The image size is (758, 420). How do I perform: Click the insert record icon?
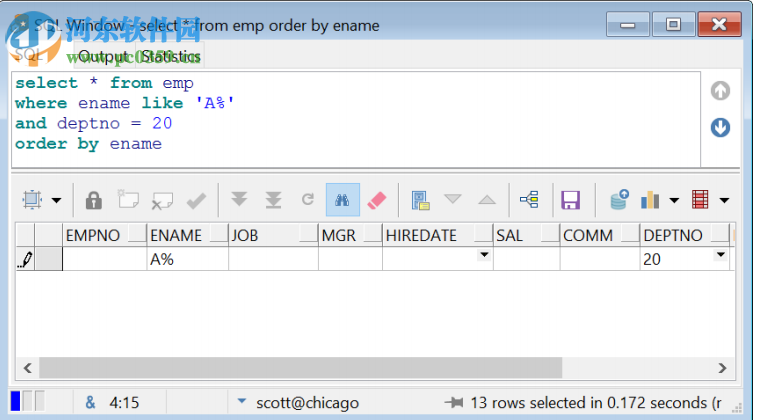[x=128, y=199]
